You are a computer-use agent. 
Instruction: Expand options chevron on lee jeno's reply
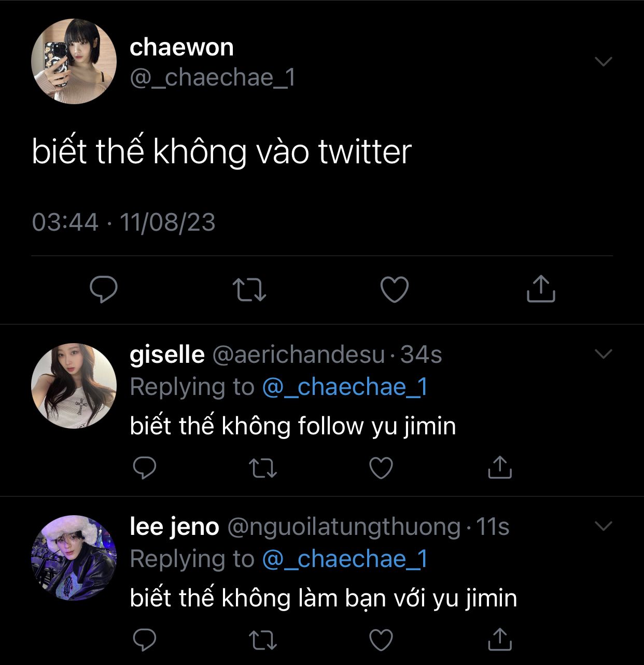click(604, 526)
